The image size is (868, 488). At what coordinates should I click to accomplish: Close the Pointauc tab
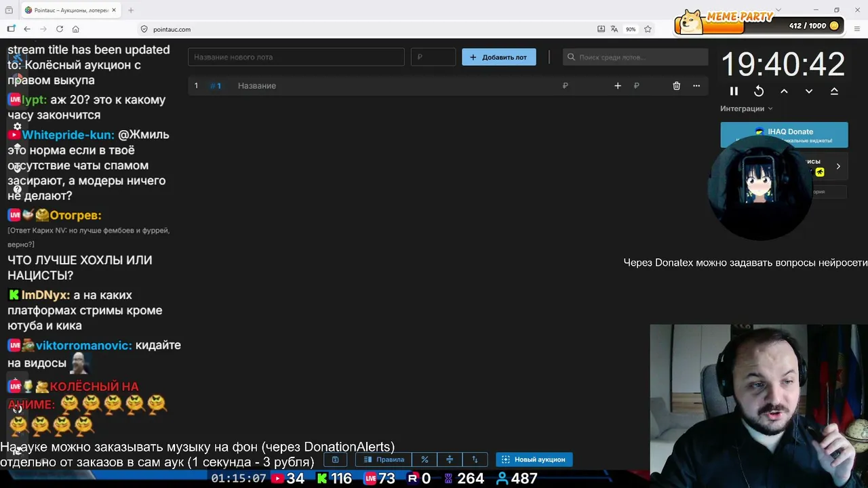pyautogui.click(x=114, y=10)
